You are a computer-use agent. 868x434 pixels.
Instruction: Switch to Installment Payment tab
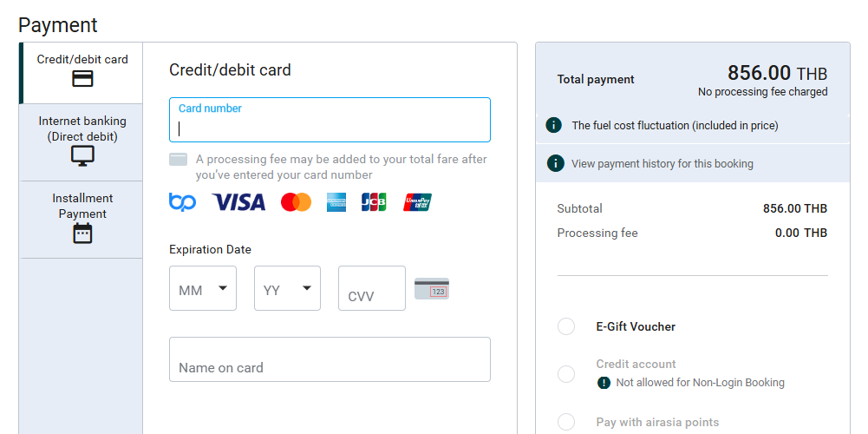coord(82,220)
